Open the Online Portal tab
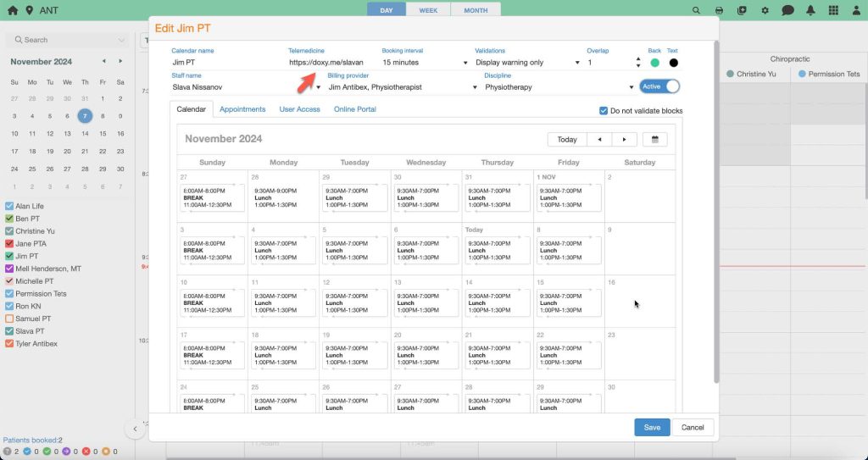The image size is (868, 460). pyautogui.click(x=354, y=109)
